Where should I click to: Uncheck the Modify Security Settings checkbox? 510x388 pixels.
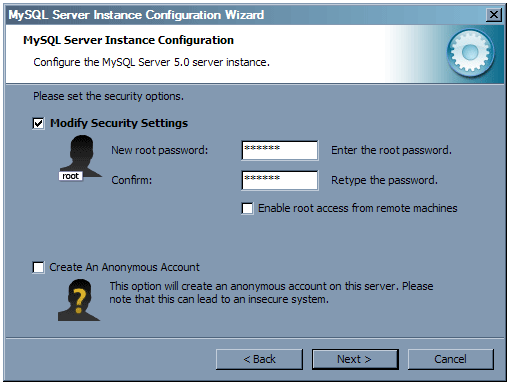coord(38,123)
